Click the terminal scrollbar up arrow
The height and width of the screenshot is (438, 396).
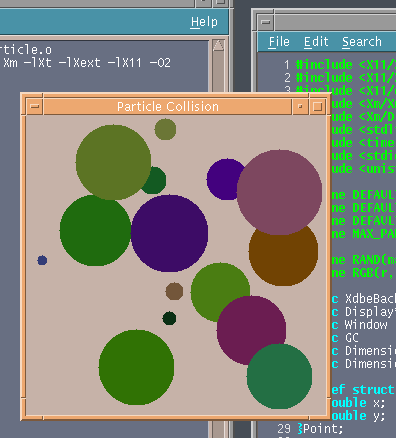[x=218, y=46]
